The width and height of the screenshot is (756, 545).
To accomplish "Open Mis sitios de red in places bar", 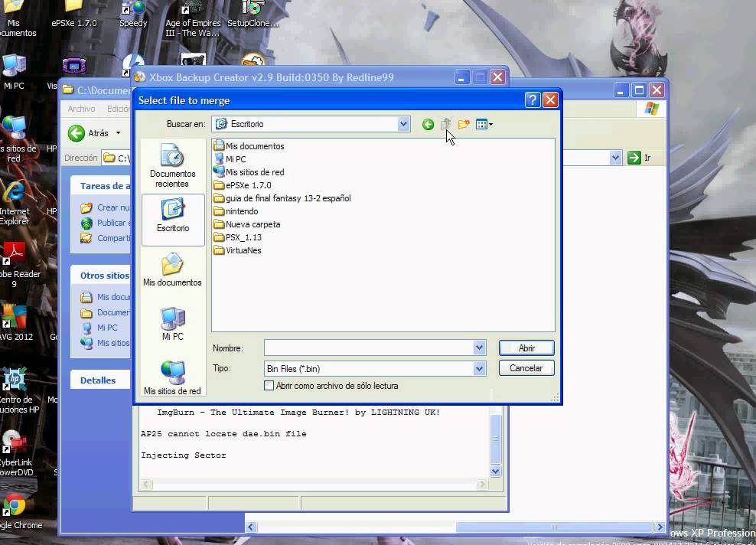I will [173, 377].
